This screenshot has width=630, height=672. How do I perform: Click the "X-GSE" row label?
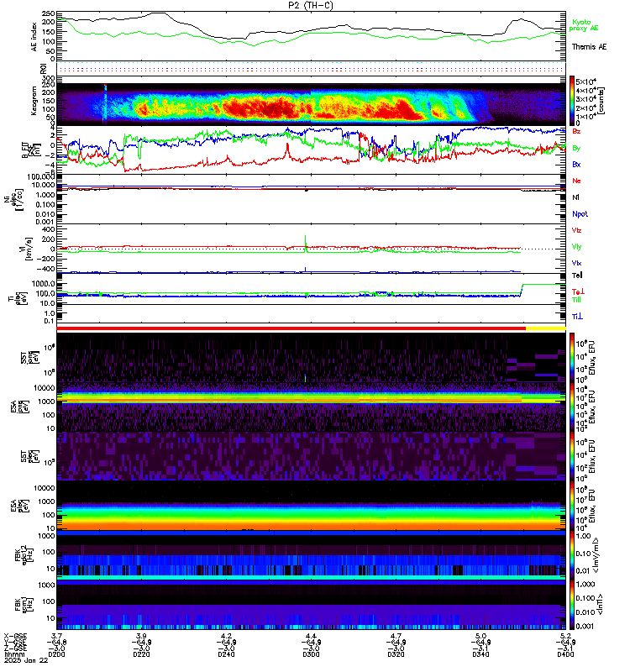pos(15,636)
